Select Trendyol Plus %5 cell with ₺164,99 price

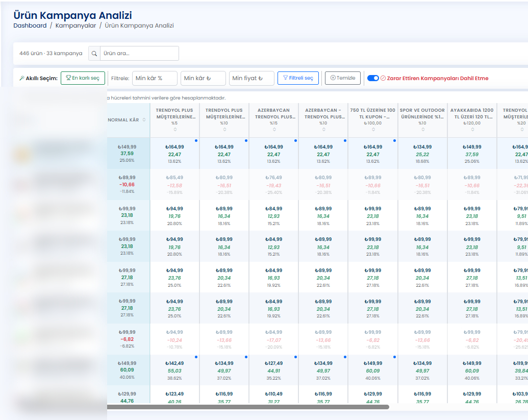(x=175, y=154)
